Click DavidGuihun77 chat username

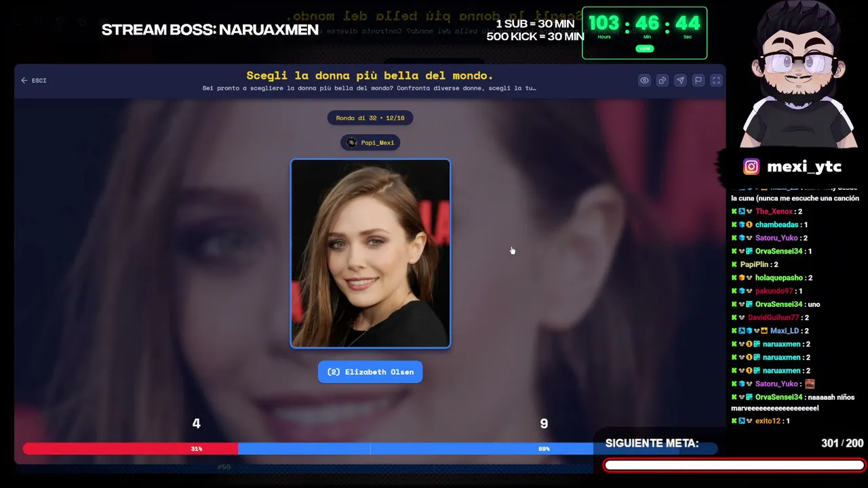click(773, 317)
